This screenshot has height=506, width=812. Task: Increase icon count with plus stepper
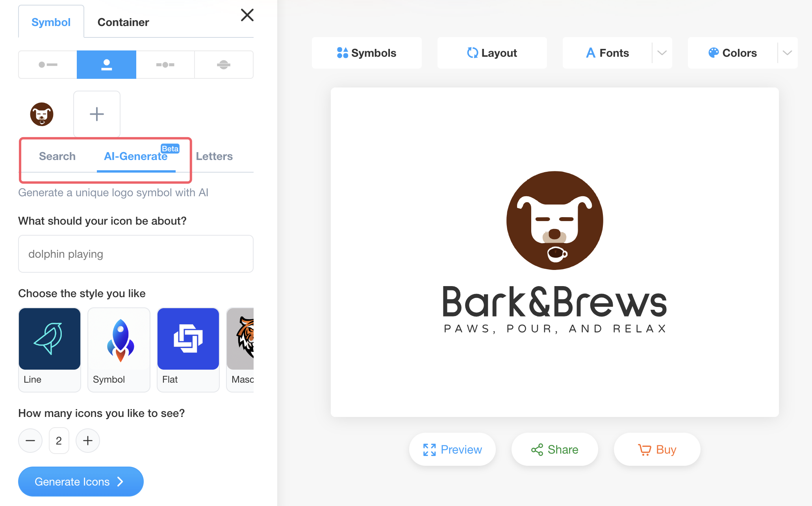tap(88, 441)
